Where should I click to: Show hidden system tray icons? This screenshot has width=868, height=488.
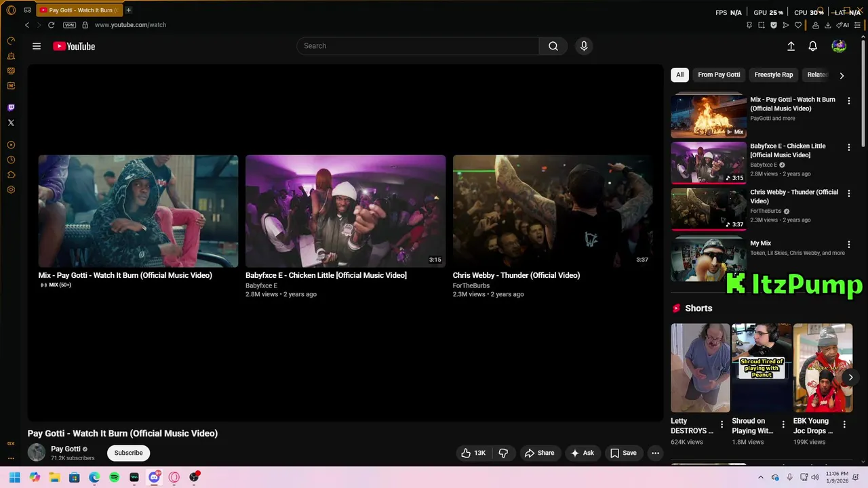click(760, 477)
